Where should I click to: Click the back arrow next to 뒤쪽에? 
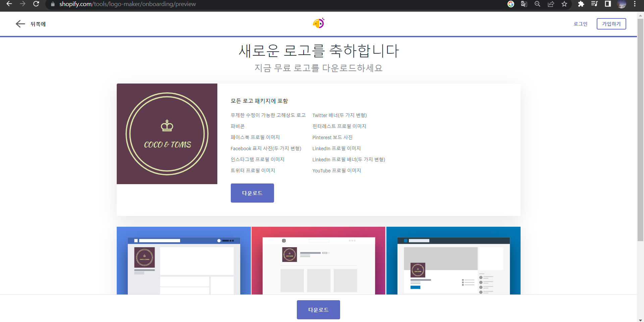tap(20, 24)
